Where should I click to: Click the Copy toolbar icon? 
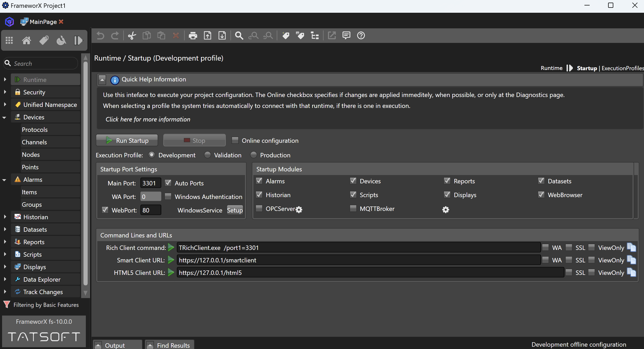pyautogui.click(x=147, y=35)
